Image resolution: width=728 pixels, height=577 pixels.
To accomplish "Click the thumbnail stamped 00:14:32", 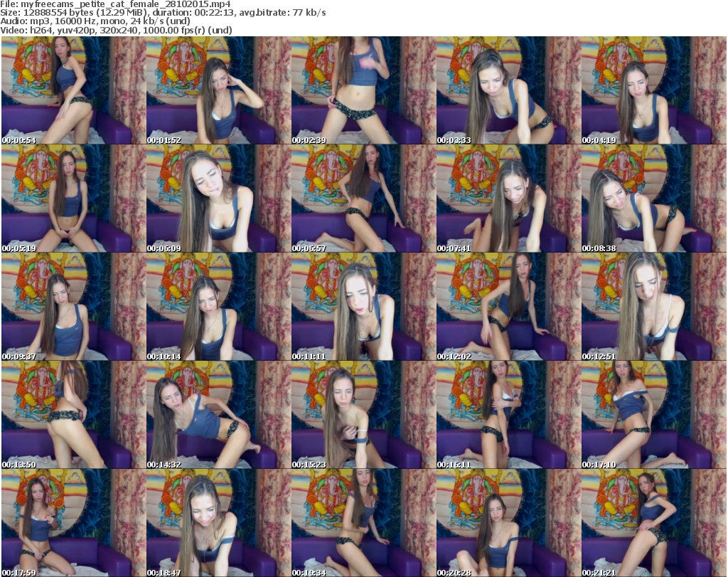I will (219, 415).
